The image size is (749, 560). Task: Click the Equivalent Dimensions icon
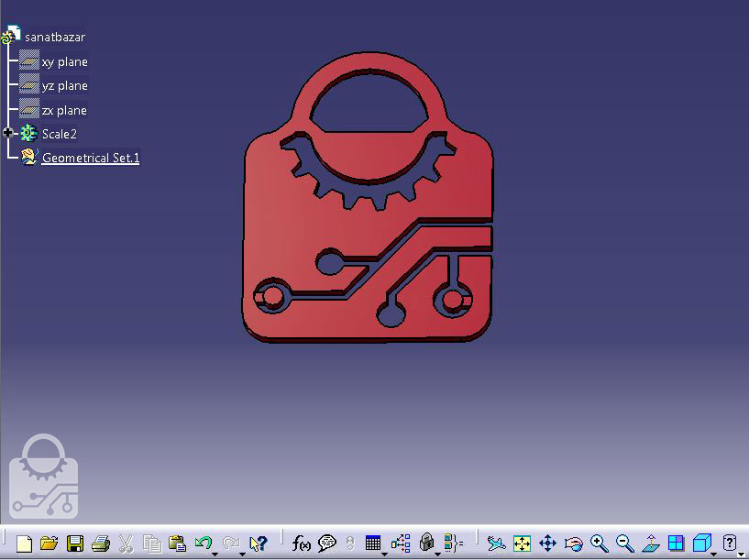pyautogui.click(x=453, y=544)
